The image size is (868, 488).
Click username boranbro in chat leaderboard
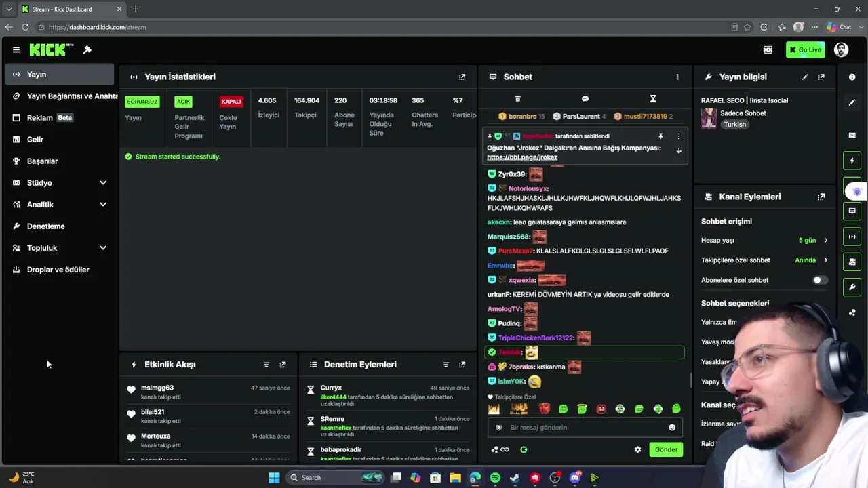click(522, 117)
